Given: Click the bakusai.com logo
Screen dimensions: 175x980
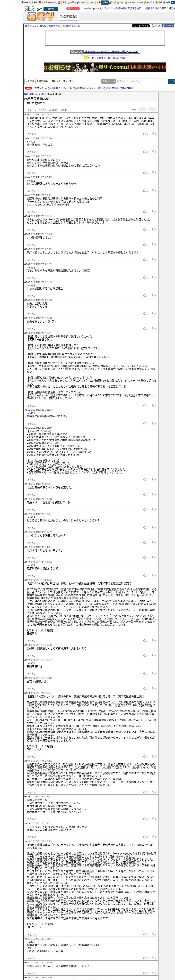Looking at the screenshot, I should pyautogui.click(x=33, y=8).
